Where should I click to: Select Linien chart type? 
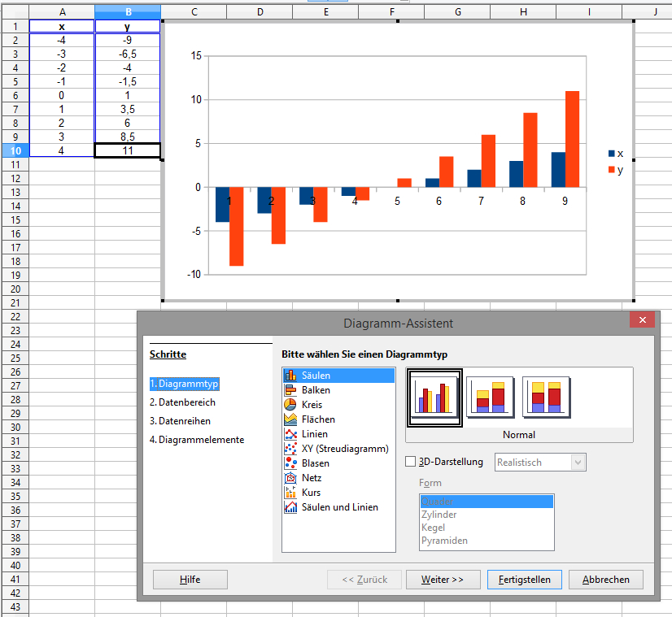315,434
